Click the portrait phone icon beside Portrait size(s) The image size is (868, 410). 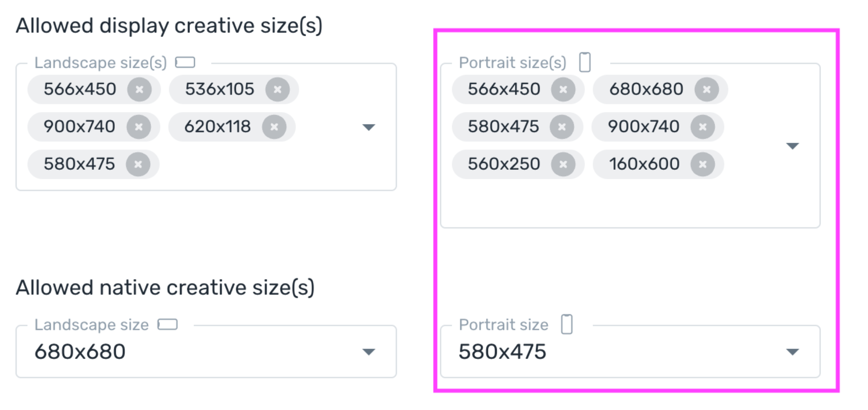pyautogui.click(x=585, y=62)
